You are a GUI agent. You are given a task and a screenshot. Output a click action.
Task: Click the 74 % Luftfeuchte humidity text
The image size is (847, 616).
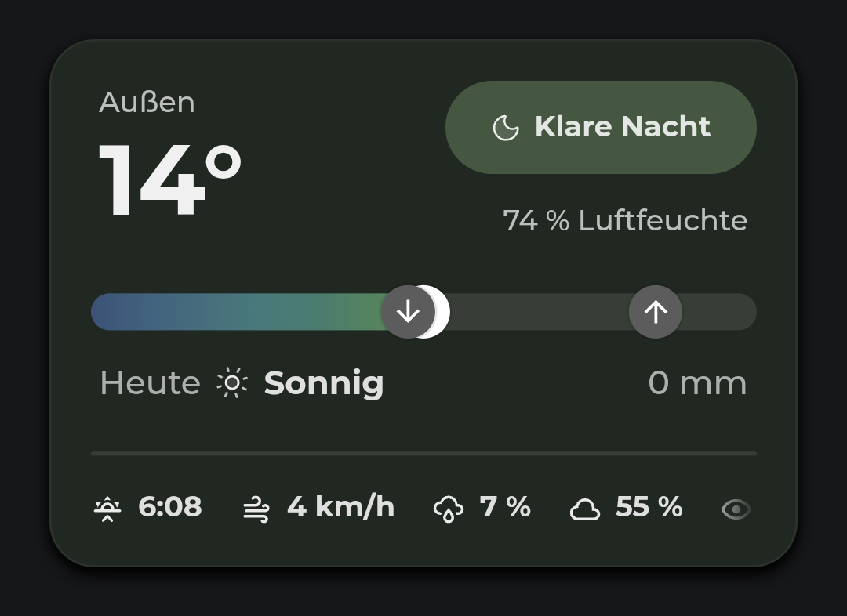pyautogui.click(x=625, y=220)
